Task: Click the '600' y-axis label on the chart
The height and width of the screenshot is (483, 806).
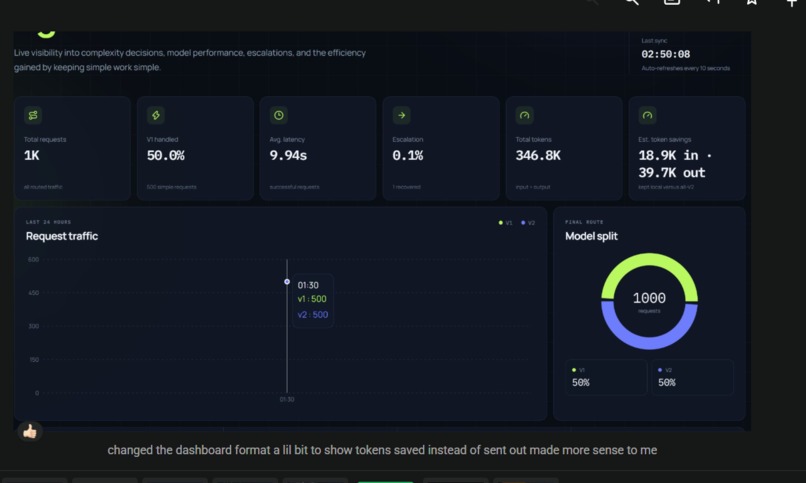Action: click(x=33, y=259)
